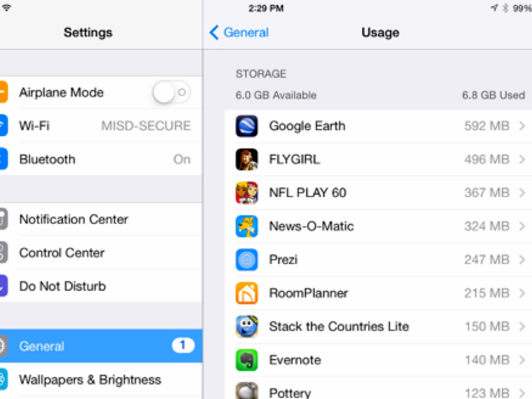Tap the Google Earth app icon
Viewport: 532px width, 399px height.
(x=247, y=126)
